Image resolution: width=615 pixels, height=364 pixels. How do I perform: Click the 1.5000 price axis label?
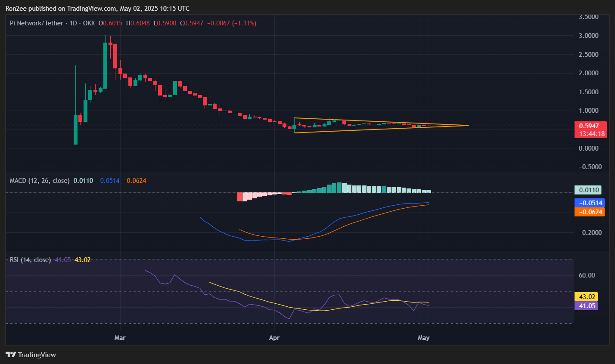click(589, 92)
